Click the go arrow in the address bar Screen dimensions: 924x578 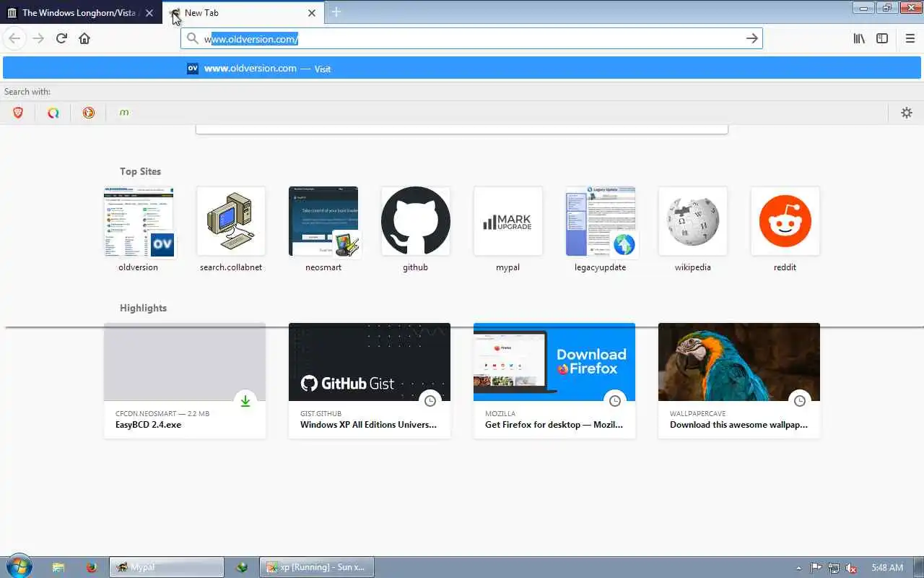751,38
